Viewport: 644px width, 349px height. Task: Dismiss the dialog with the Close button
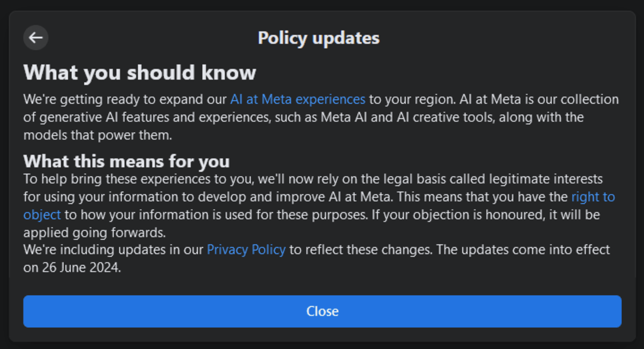322,311
